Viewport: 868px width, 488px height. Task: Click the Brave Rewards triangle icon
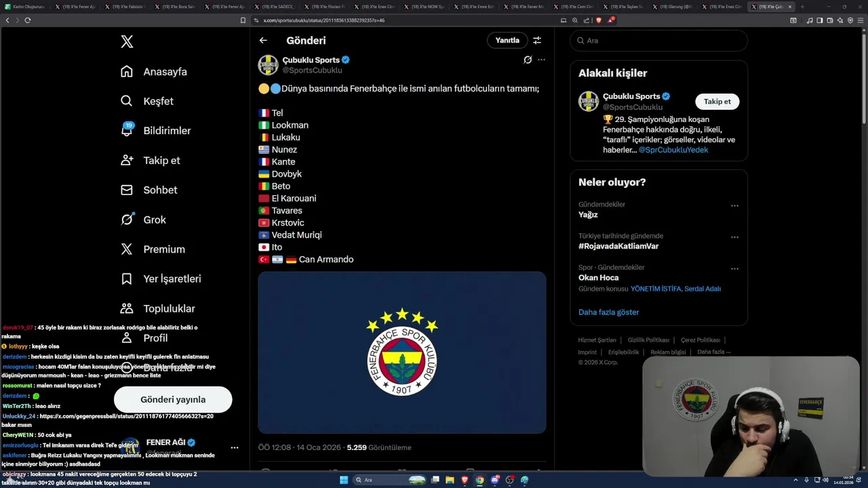[610, 20]
